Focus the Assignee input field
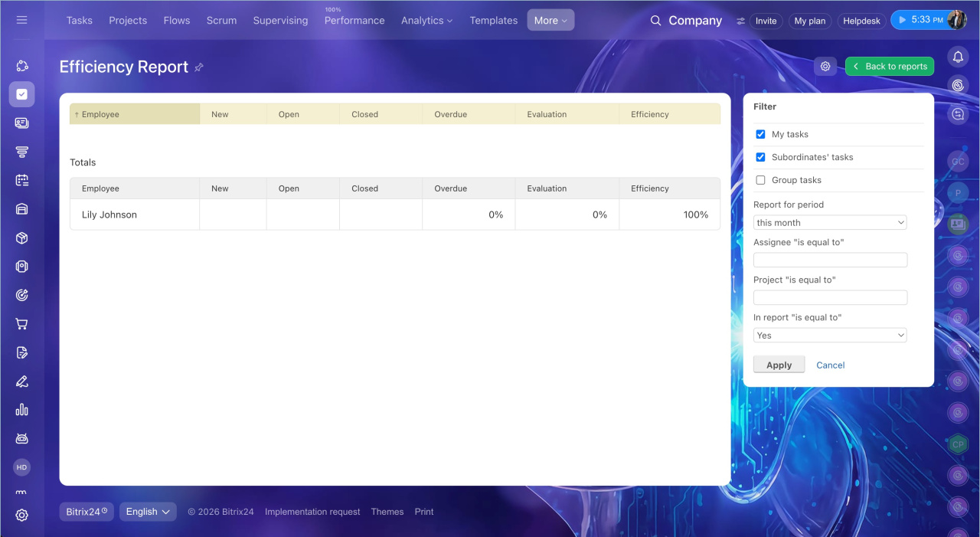 830,260
